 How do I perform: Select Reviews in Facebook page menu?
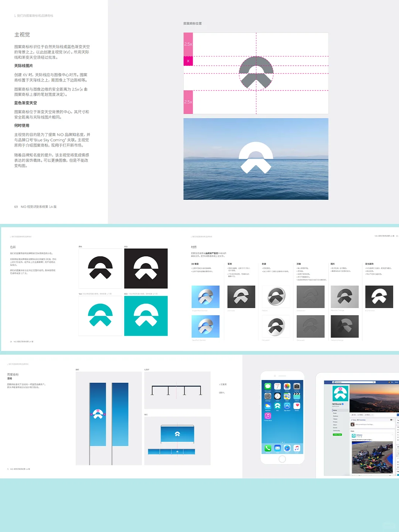coord(335,416)
